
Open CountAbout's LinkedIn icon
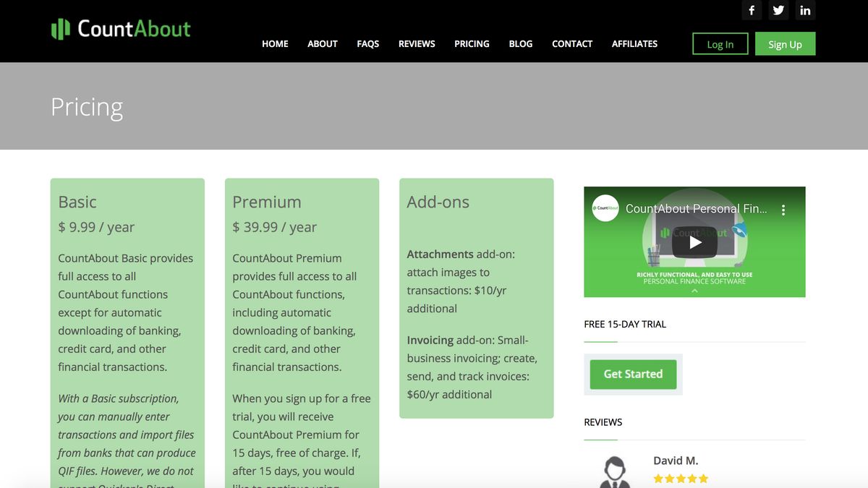point(805,10)
